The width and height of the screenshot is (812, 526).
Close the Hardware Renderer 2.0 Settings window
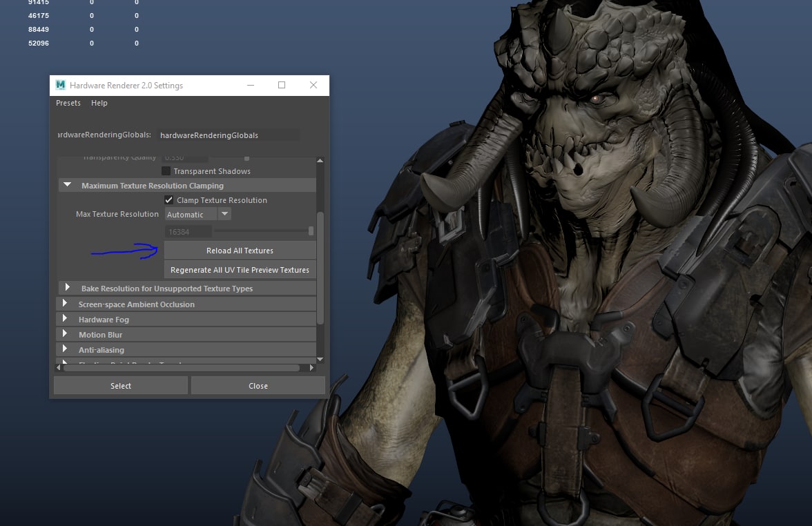pos(313,85)
